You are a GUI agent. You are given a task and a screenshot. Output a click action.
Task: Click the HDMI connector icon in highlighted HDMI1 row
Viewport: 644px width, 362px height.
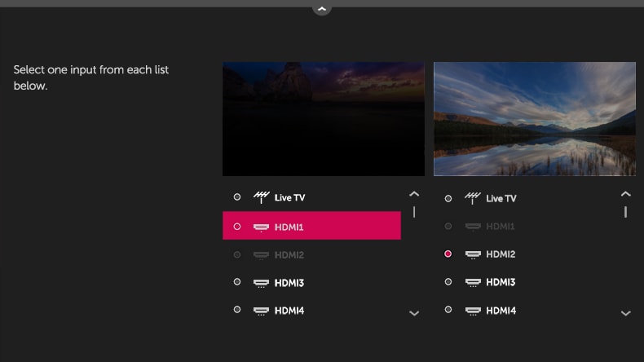pyautogui.click(x=261, y=227)
